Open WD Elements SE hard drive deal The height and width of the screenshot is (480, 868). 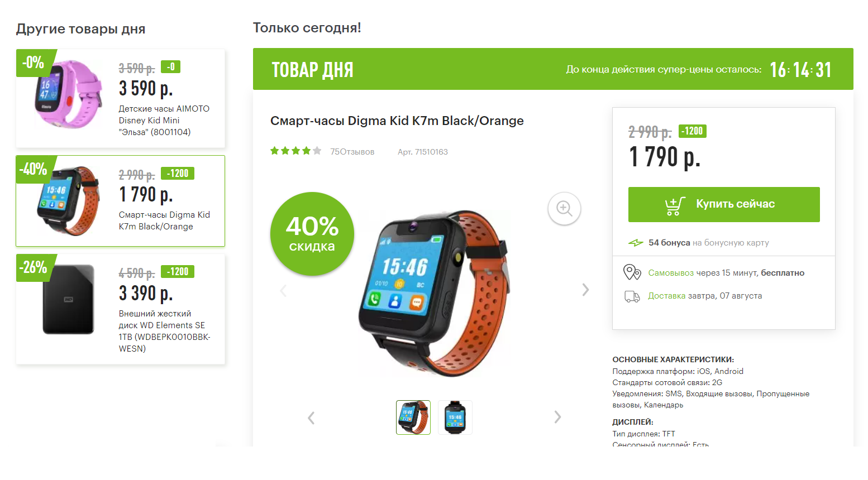click(x=121, y=309)
